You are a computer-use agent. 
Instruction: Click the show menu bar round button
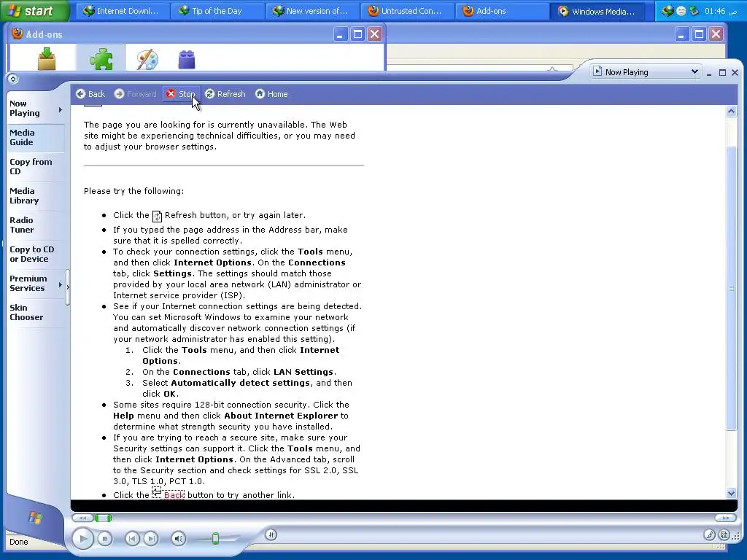tap(13, 79)
